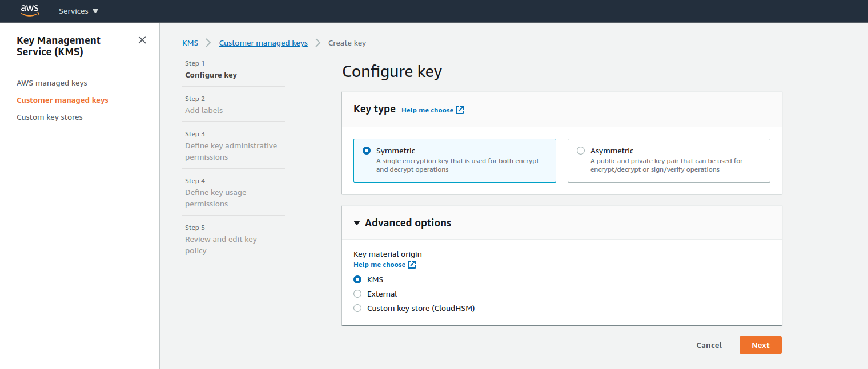Select the Symmetric key type radio button

[367, 151]
